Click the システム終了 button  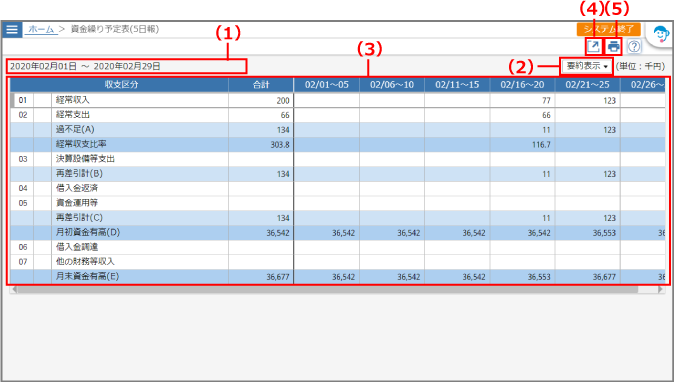click(x=609, y=29)
